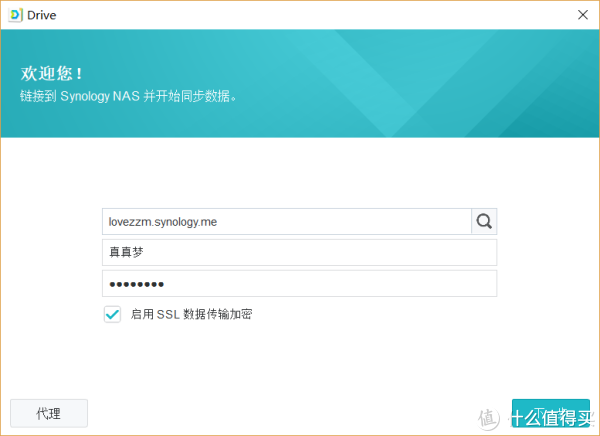Click the username field containing 真真梦
The image size is (600, 436).
pyautogui.click(x=299, y=253)
